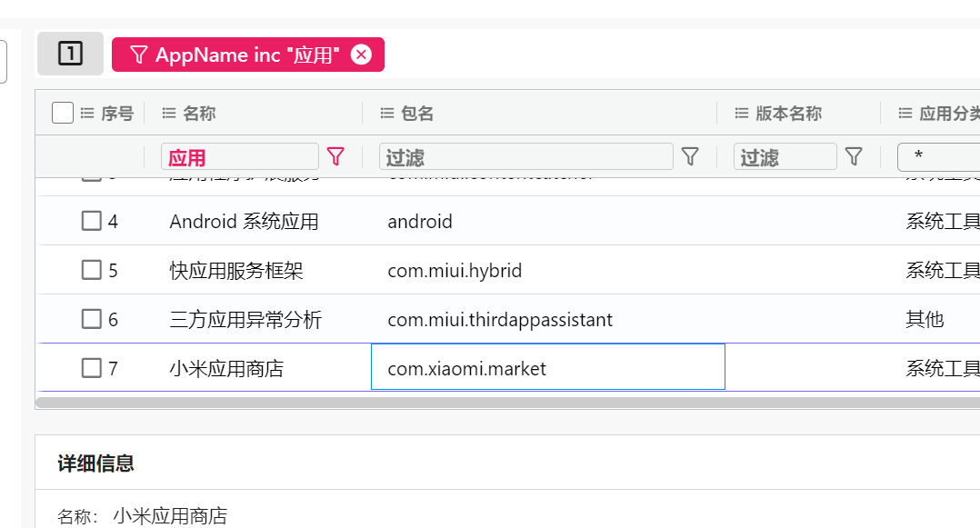The height and width of the screenshot is (528, 980).
Task: Select the 三方应用异常分析 name cell
Action: coord(245,320)
